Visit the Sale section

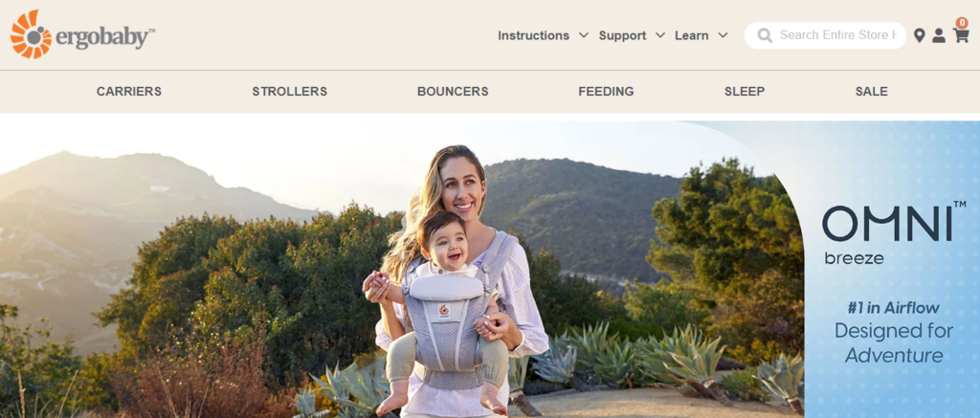[871, 91]
